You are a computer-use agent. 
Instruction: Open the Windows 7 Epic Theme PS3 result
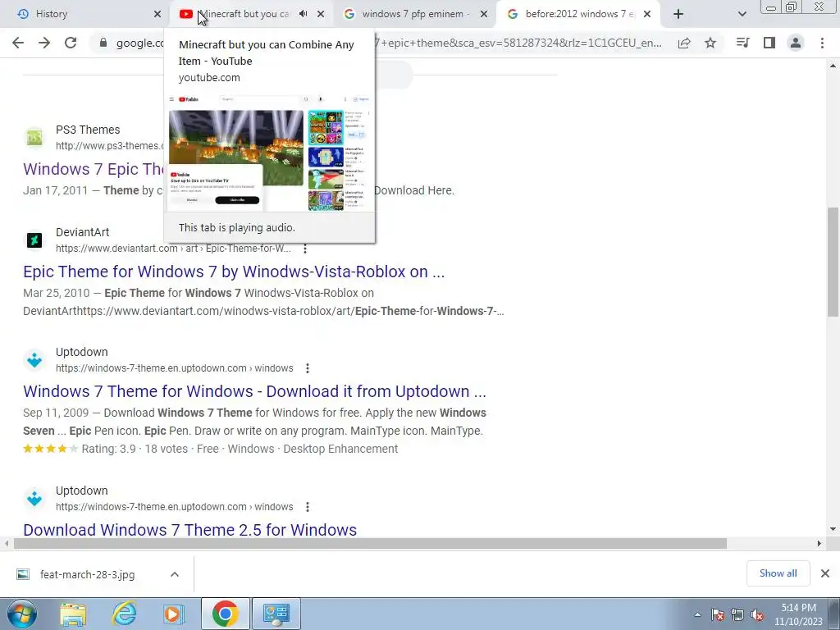point(93,169)
